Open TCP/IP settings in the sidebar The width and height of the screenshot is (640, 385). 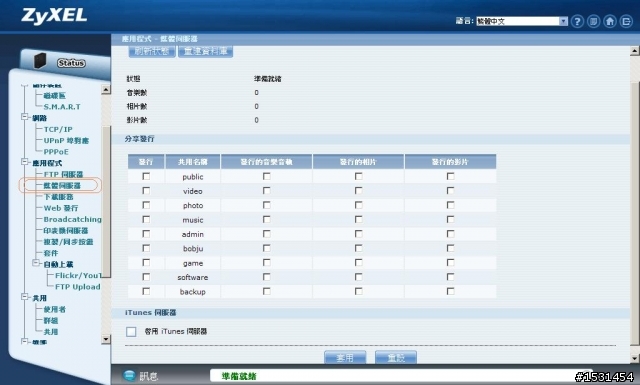(x=58, y=129)
